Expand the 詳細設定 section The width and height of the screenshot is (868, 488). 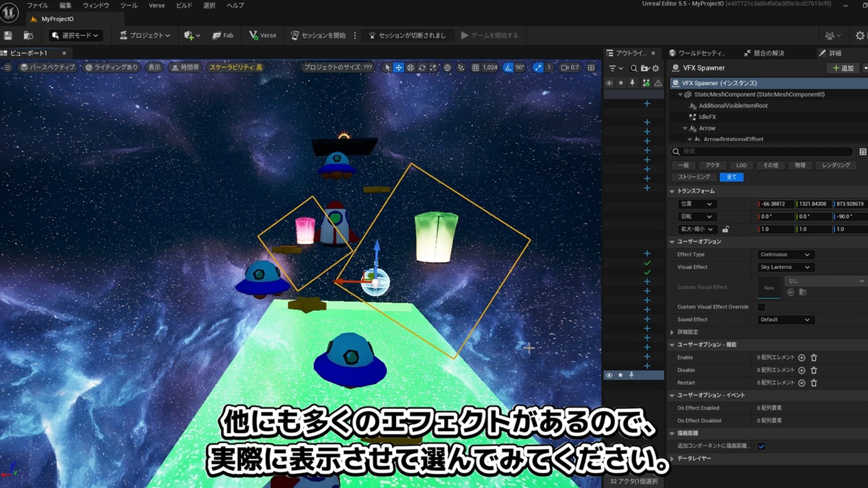coord(672,332)
